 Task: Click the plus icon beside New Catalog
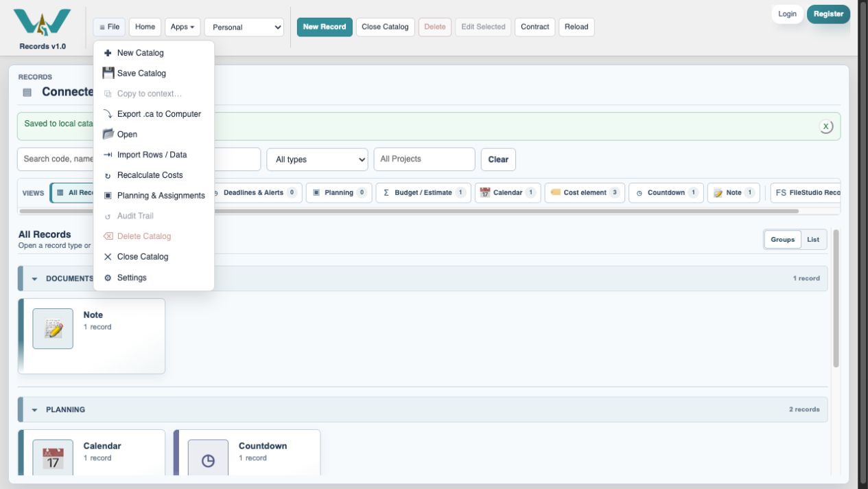click(108, 53)
